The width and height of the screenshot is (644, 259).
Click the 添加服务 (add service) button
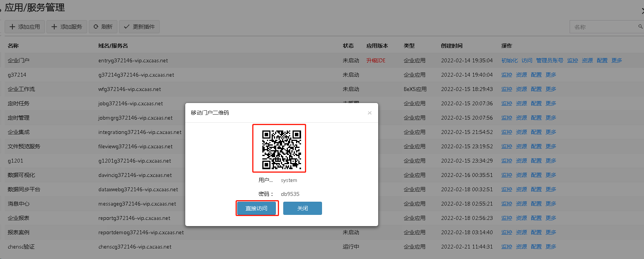67,27
